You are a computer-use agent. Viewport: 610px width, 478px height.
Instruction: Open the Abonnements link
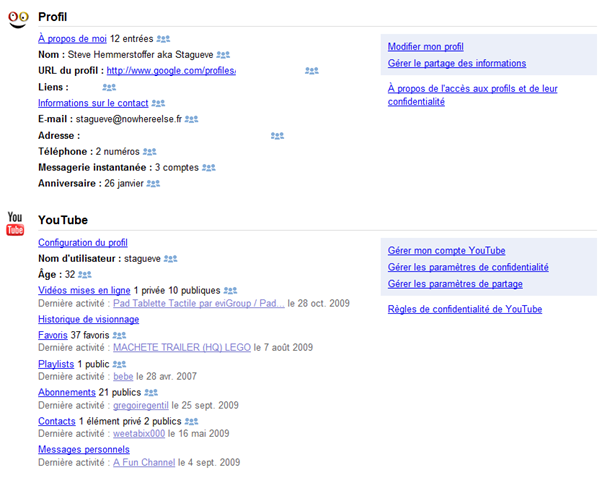67,392
